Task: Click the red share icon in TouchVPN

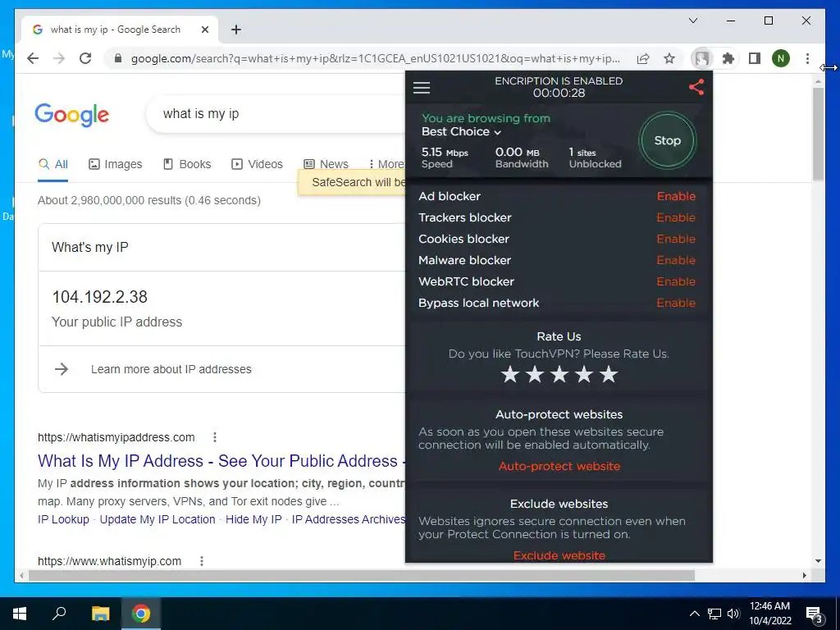Action: tap(696, 87)
